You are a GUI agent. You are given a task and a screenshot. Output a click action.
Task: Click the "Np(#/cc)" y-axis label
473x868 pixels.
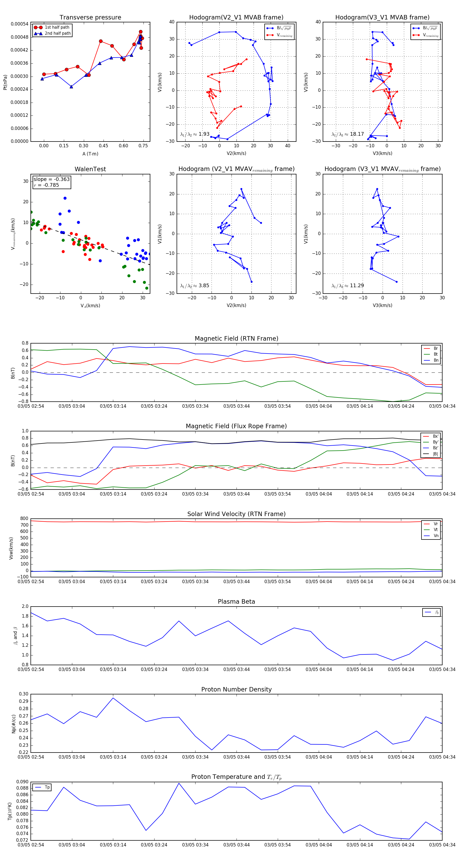click(x=13, y=724)
